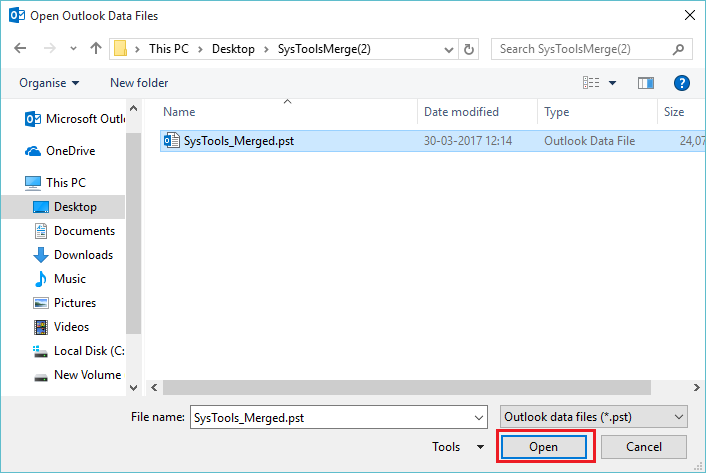Click the search magnifier icon

(x=679, y=49)
